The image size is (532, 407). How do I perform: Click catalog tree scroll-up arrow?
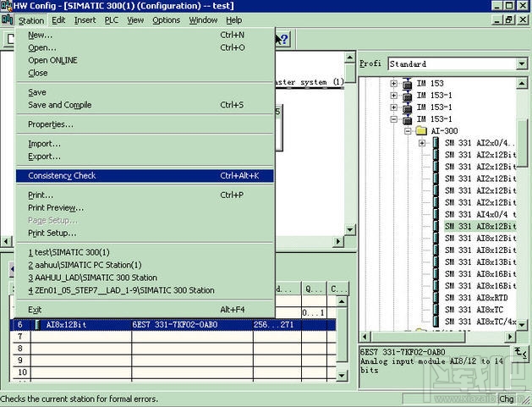522,83
